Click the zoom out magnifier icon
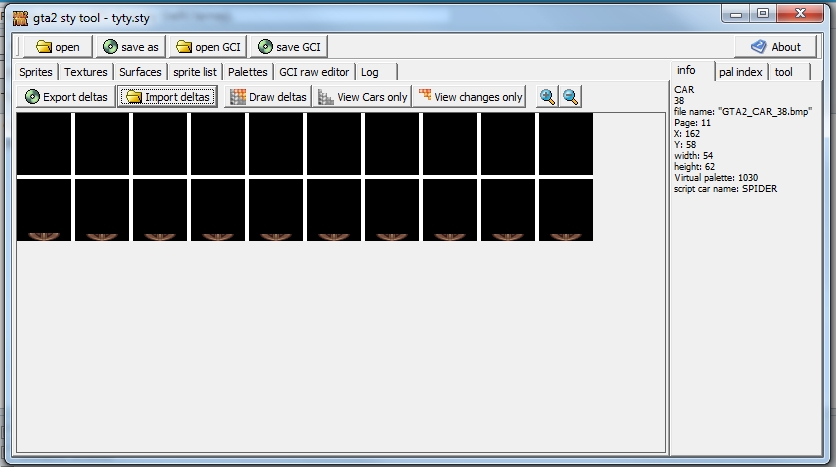 570,97
